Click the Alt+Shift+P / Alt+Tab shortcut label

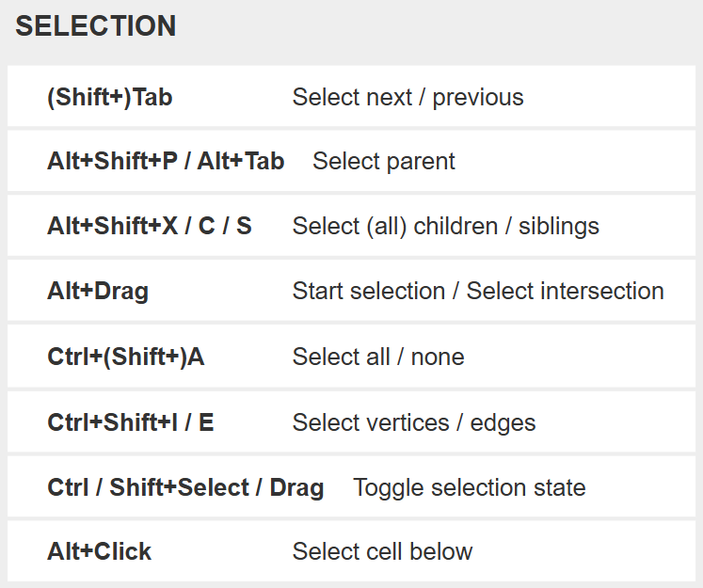pos(166,161)
